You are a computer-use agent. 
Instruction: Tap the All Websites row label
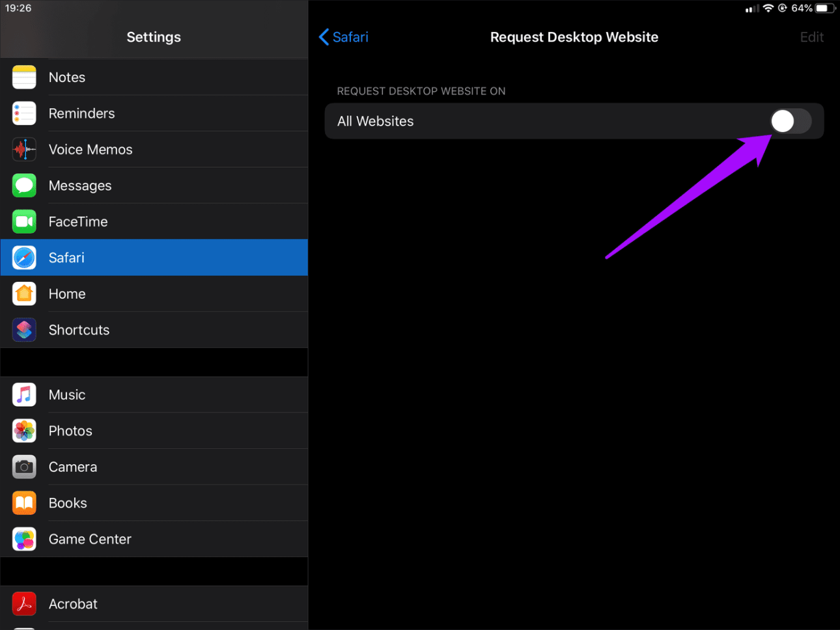point(375,122)
